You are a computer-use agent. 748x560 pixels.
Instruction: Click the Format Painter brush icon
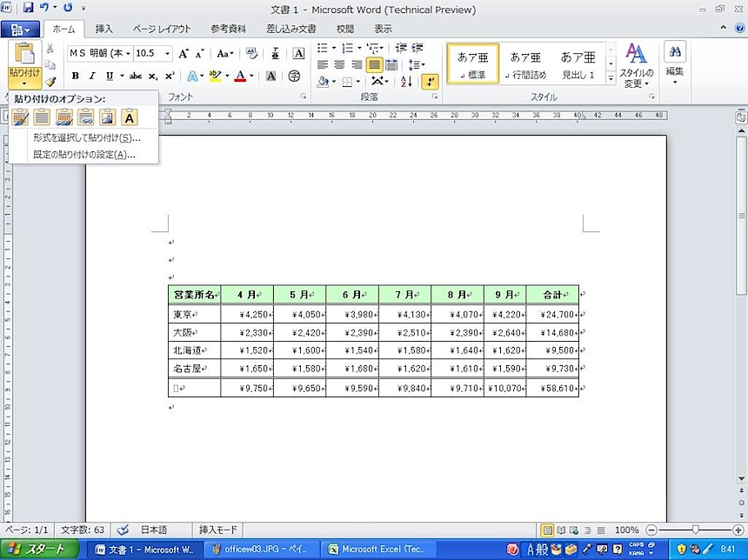click(50, 81)
